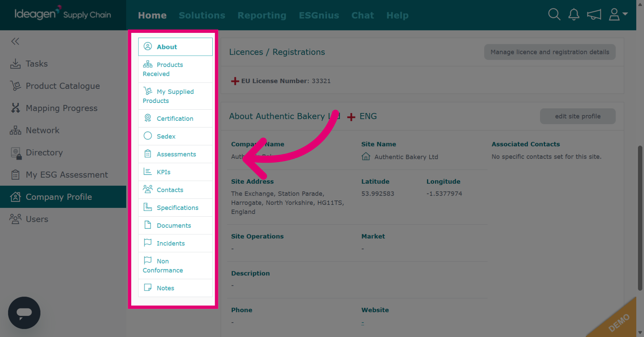644x337 pixels.
Task: Click the Specifications icon
Action: [148, 207]
